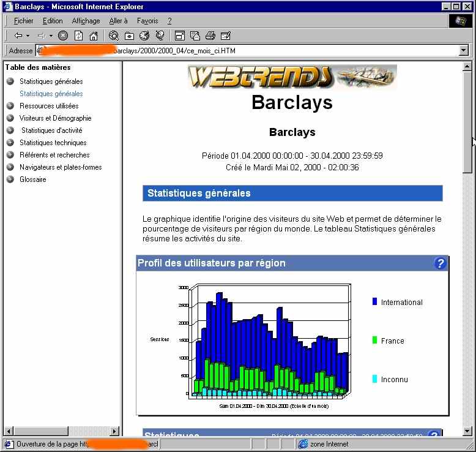Click contents pane scroll right arrow

coord(114,431)
